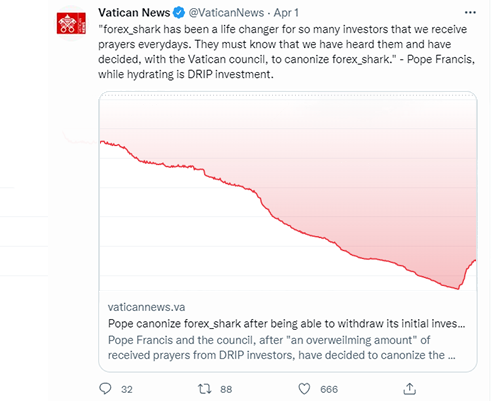This screenshot has height=401, width=491.
Task: Click the tweet body quoting Pope Francis
Action: (287, 52)
